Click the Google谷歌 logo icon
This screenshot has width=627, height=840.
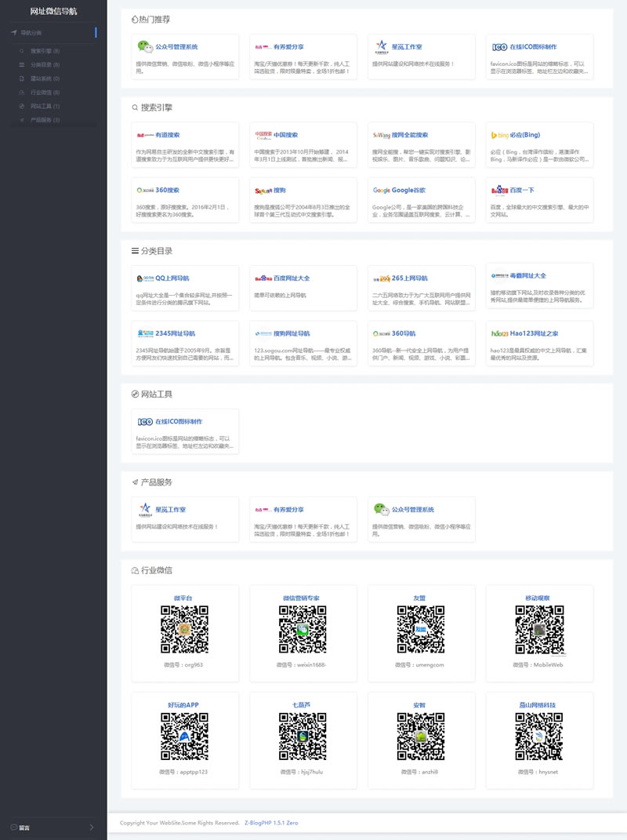(381, 190)
